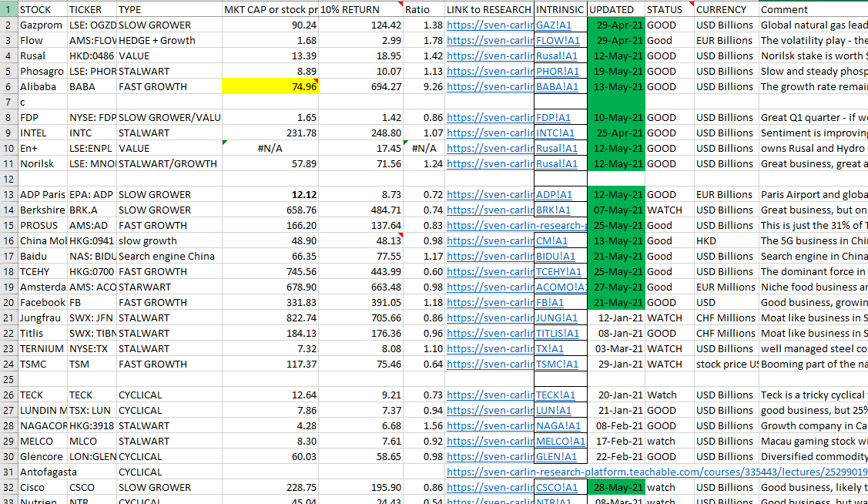Select TSMC 10% return value 75.46
The width and height of the screenshot is (868, 504).
[361, 365]
